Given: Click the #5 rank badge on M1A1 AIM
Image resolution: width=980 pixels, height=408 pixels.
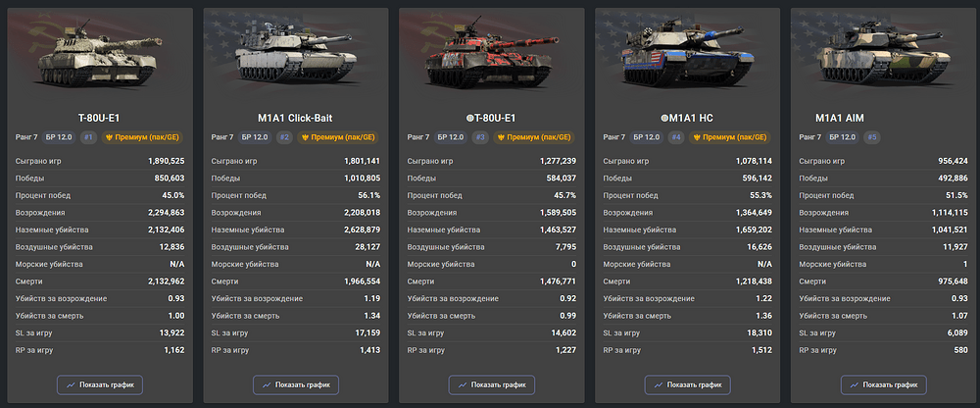Looking at the screenshot, I should click(x=872, y=137).
